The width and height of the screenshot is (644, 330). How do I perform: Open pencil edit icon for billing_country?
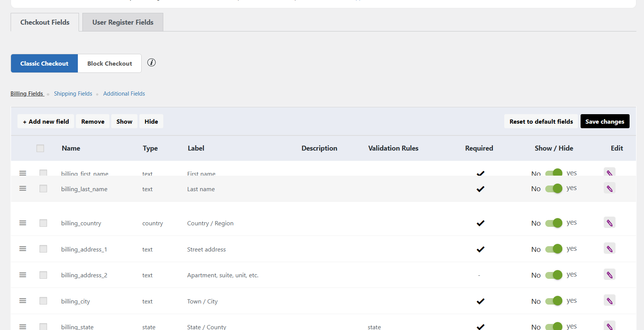[609, 223]
